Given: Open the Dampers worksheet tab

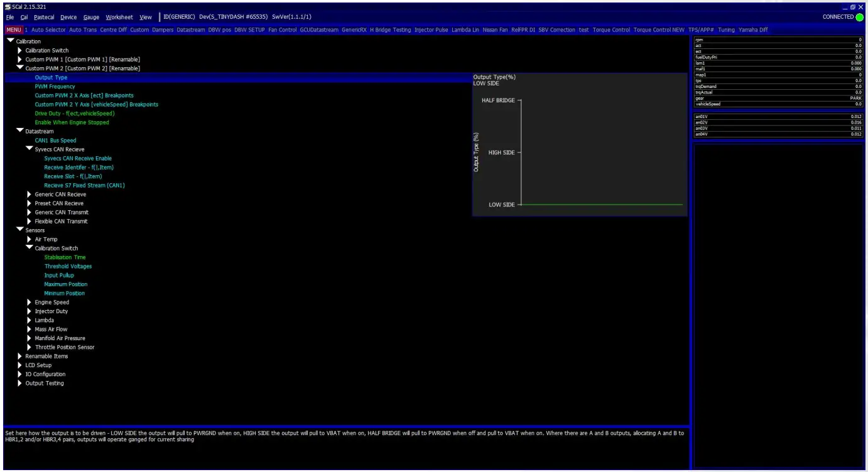Looking at the screenshot, I should click(x=163, y=29).
